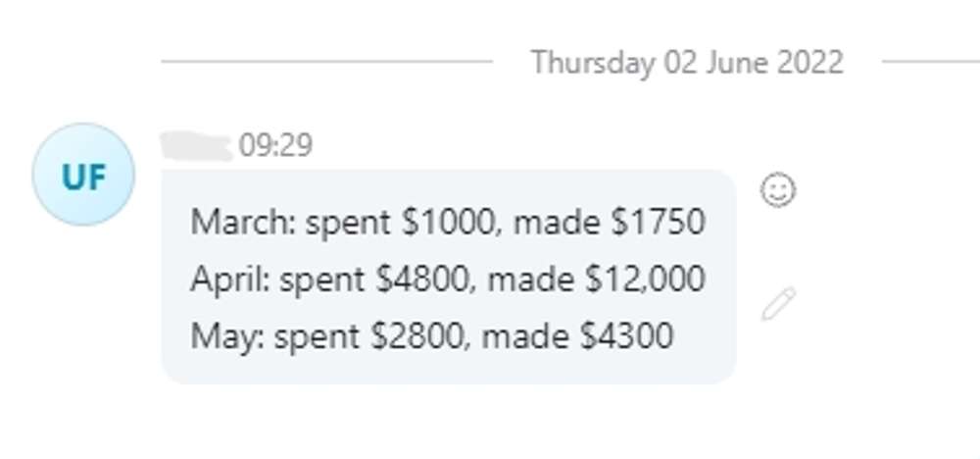Open the emoji reaction picker for the message

(x=778, y=189)
